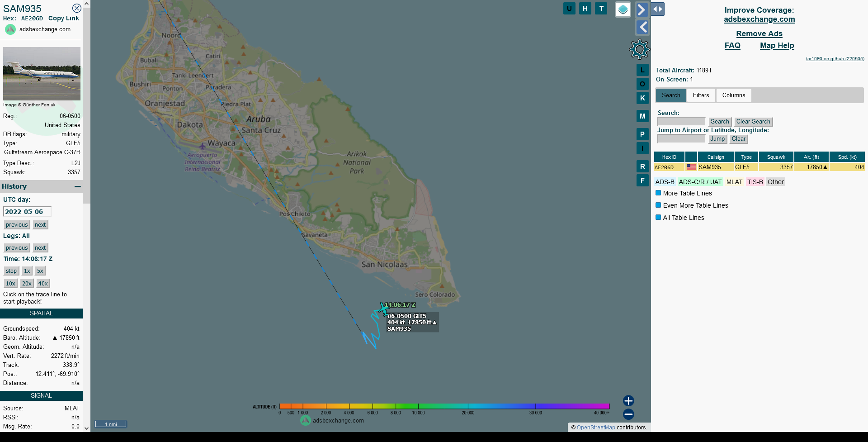Go to next leg
Viewport: 868px width, 442px height.
coord(40,247)
